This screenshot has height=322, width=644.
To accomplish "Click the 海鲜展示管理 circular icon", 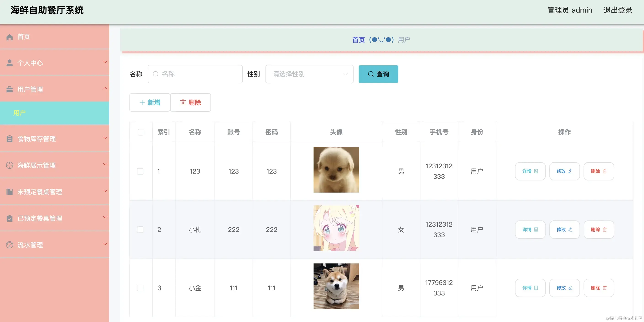I will [10, 165].
